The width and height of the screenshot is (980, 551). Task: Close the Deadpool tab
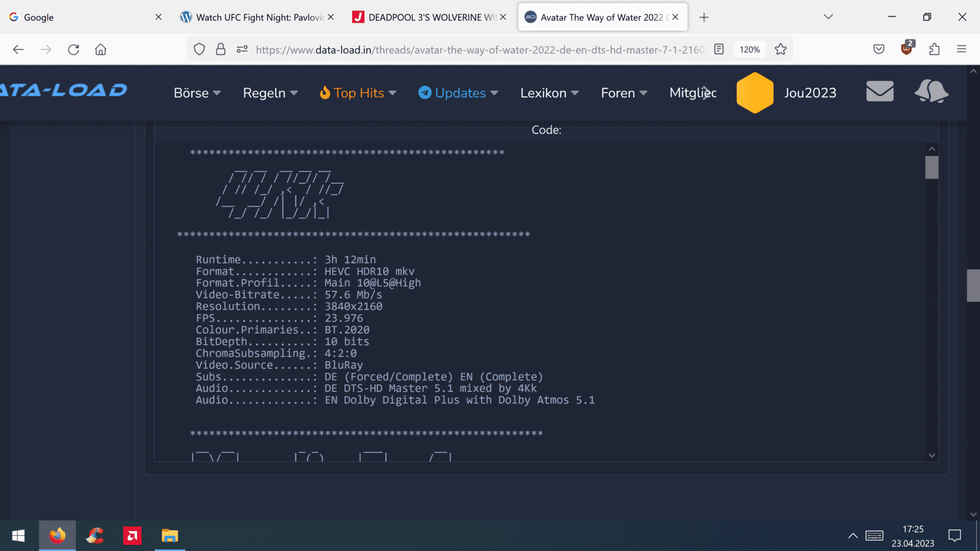tap(503, 17)
